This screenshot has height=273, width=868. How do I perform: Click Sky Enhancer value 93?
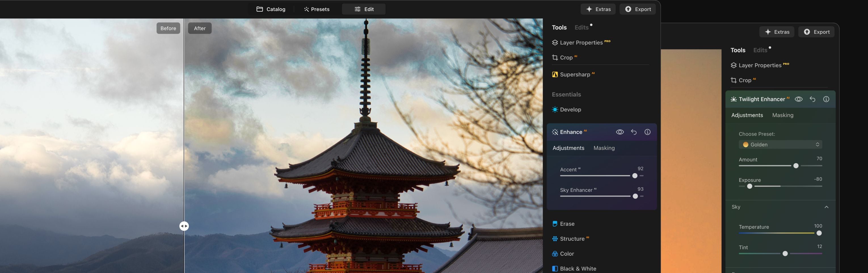640,189
